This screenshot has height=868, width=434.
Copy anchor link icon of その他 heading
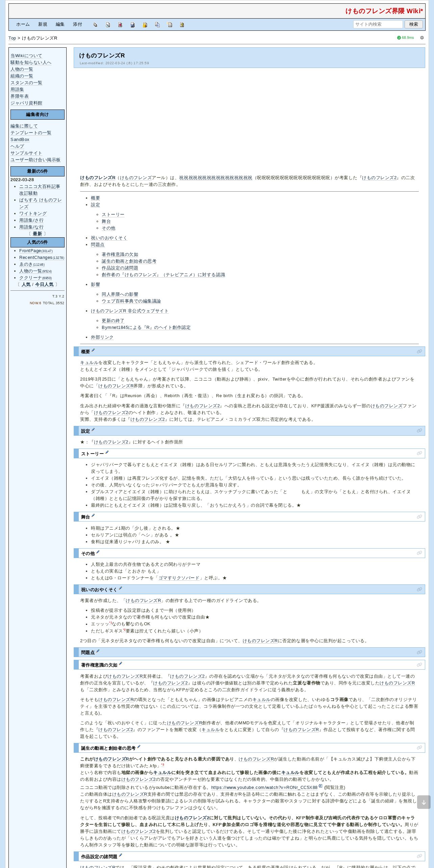(419, 553)
